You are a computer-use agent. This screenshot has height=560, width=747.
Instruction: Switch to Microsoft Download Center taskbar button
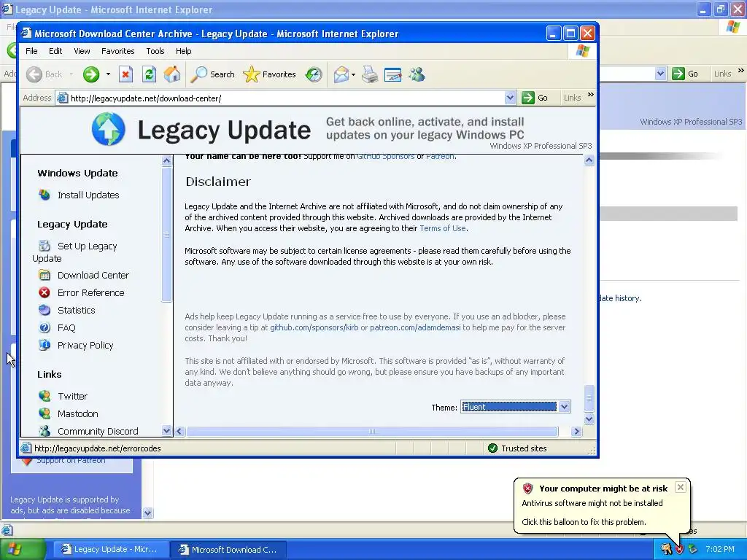pyautogui.click(x=228, y=550)
